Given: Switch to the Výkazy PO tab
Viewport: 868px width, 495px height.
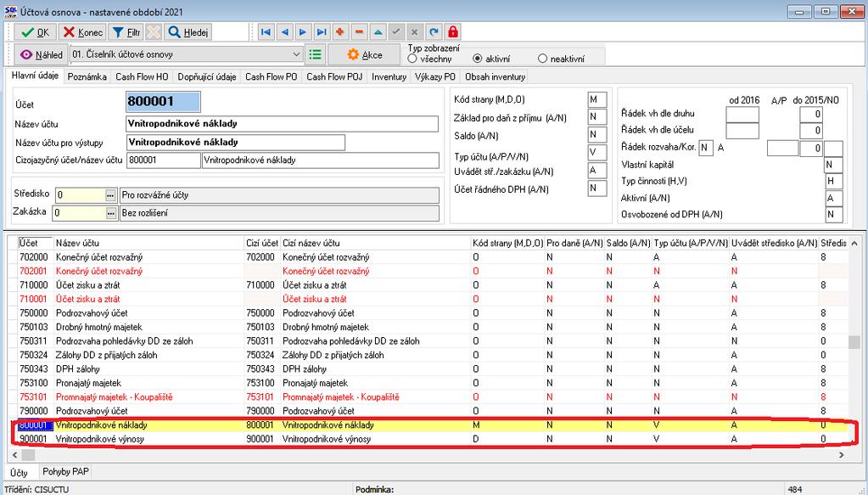Looking at the screenshot, I should coord(435,77).
